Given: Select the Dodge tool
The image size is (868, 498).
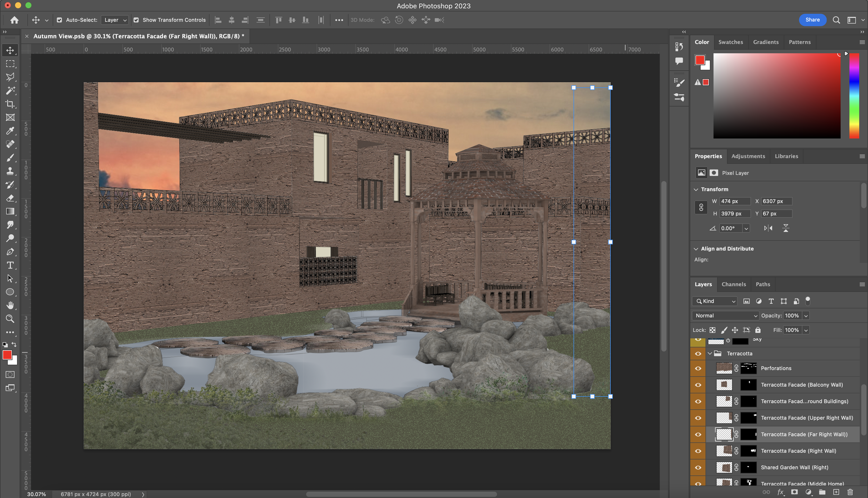Looking at the screenshot, I should [10, 238].
